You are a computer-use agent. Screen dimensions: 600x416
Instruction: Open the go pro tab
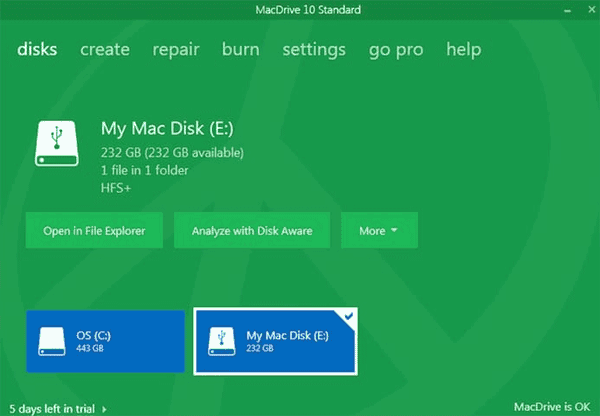coord(396,51)
